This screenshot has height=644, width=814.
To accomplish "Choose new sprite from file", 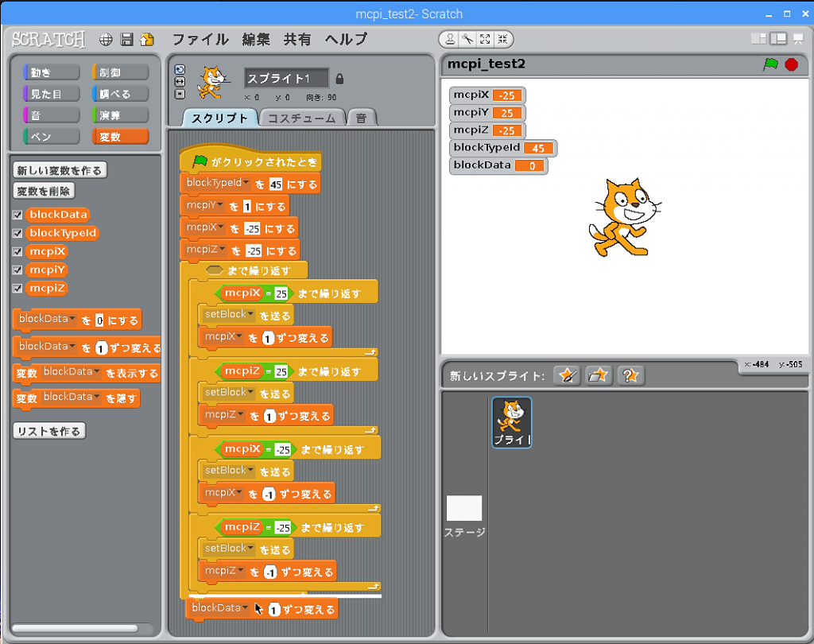I will [599, 375].
